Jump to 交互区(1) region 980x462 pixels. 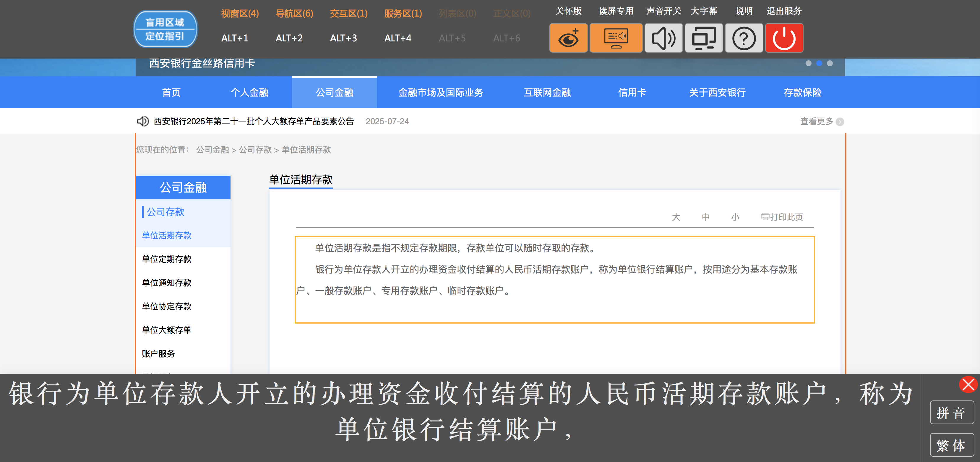[x=348, y=14]
